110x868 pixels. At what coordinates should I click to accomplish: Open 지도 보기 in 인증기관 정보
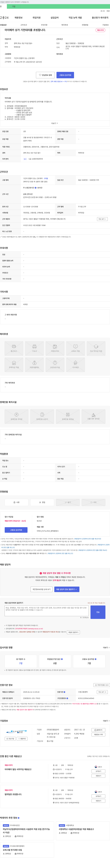click(102, 692)
